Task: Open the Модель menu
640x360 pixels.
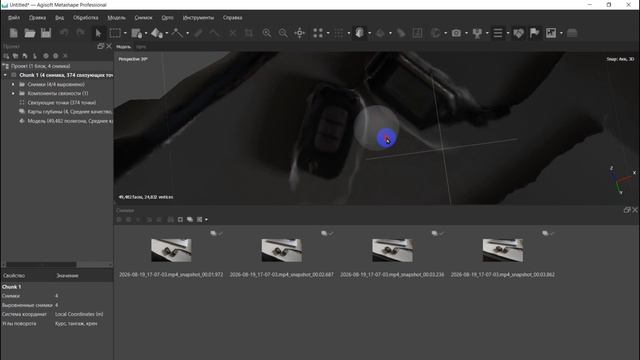Action: (116, 18)
